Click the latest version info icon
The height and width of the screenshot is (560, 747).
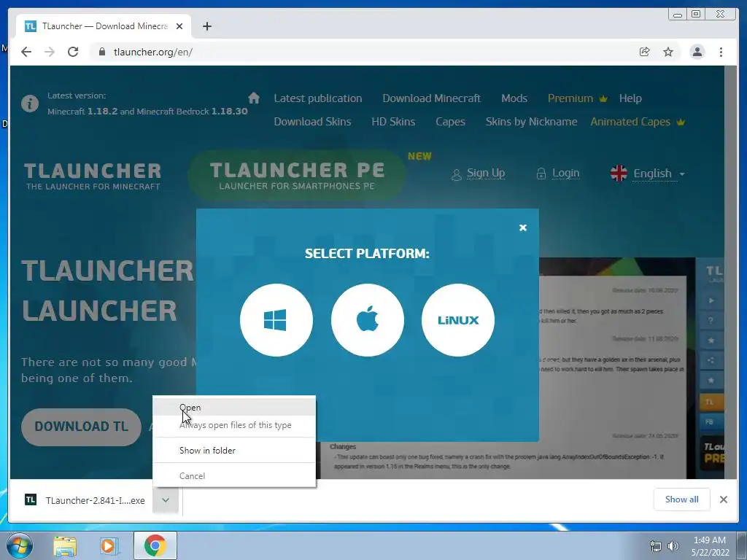pyautogui.click(x=29, y=104)
